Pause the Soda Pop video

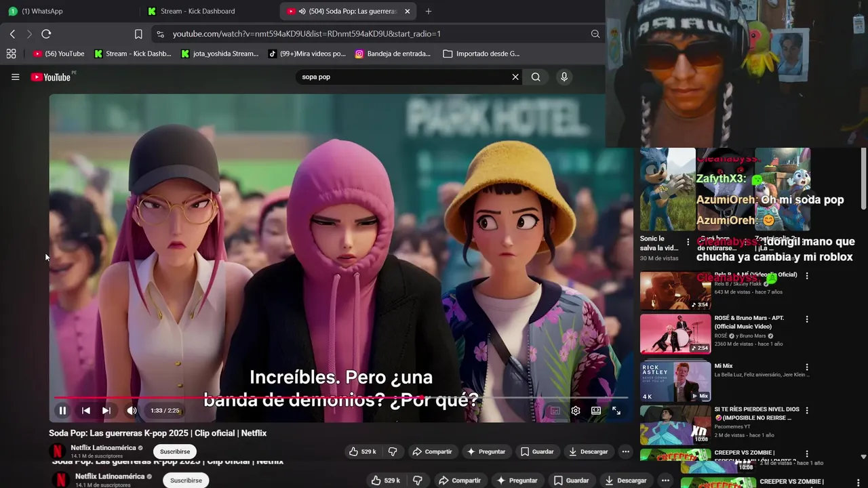[x=62, y=410]
